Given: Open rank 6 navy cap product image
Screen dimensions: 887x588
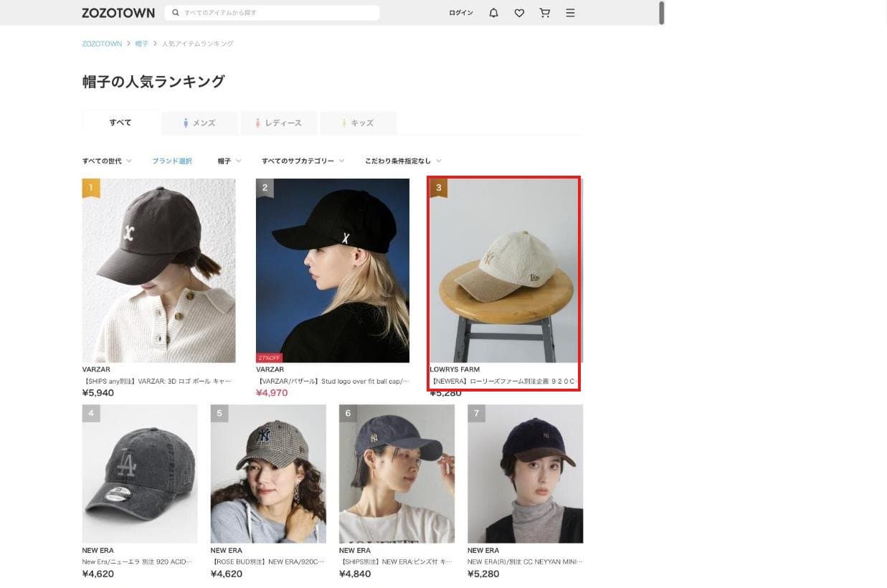Looking at the screenshot, I should point(397,474).
